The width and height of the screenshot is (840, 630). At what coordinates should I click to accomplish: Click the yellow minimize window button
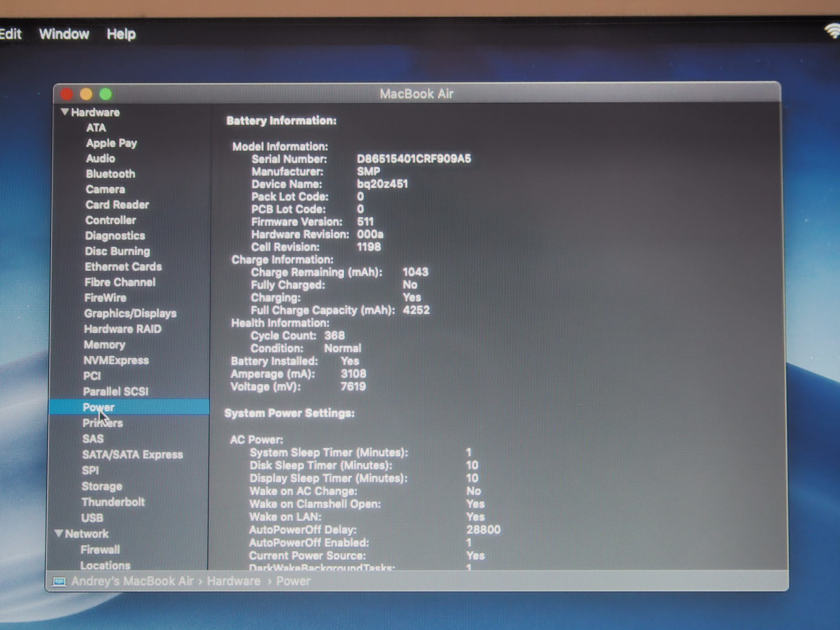tap(86, 94)
